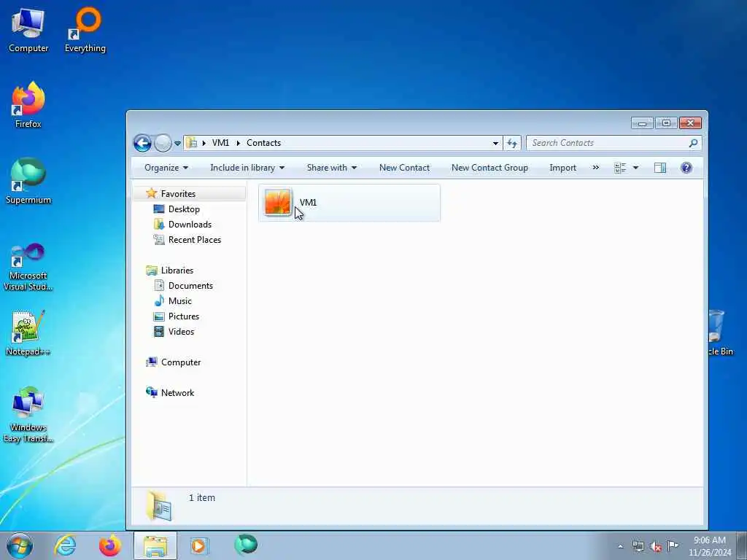Open the Share with menu

pos(332,168)
